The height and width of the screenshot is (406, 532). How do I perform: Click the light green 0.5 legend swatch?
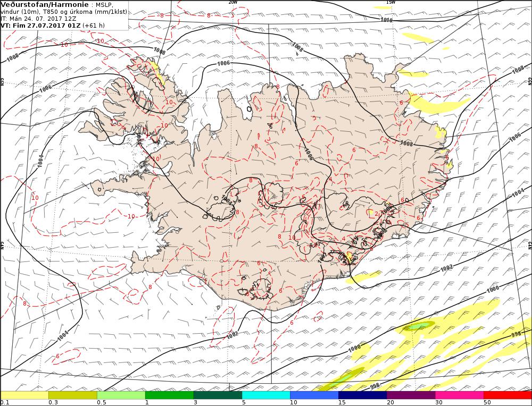point(121,395)
